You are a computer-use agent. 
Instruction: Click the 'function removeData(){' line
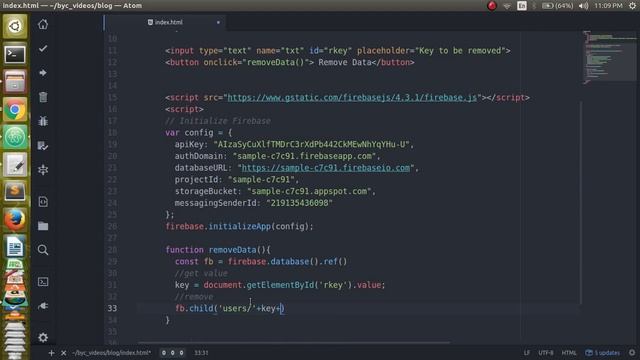coord(218,250)
